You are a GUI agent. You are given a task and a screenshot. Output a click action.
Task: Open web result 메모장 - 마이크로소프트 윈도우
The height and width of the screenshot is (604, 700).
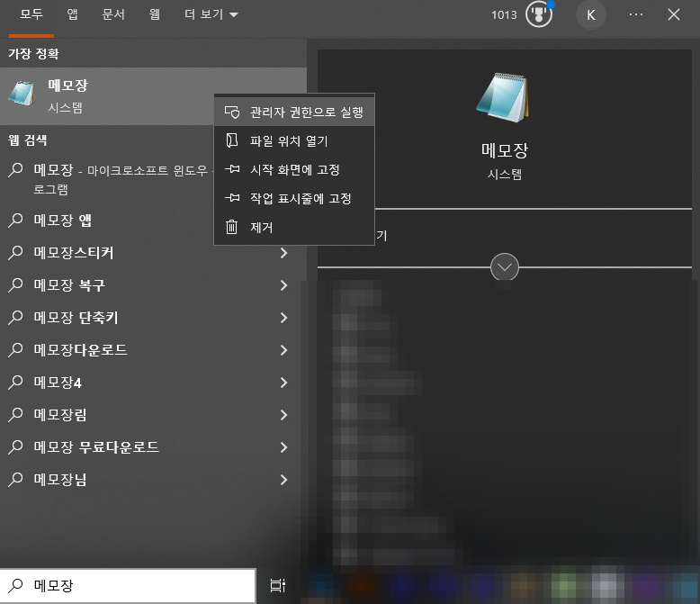(107, 179)
